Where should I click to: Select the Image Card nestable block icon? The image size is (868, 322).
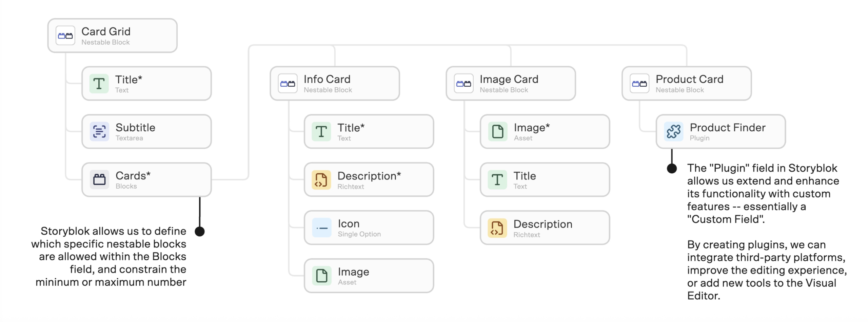tap(463, 83)
